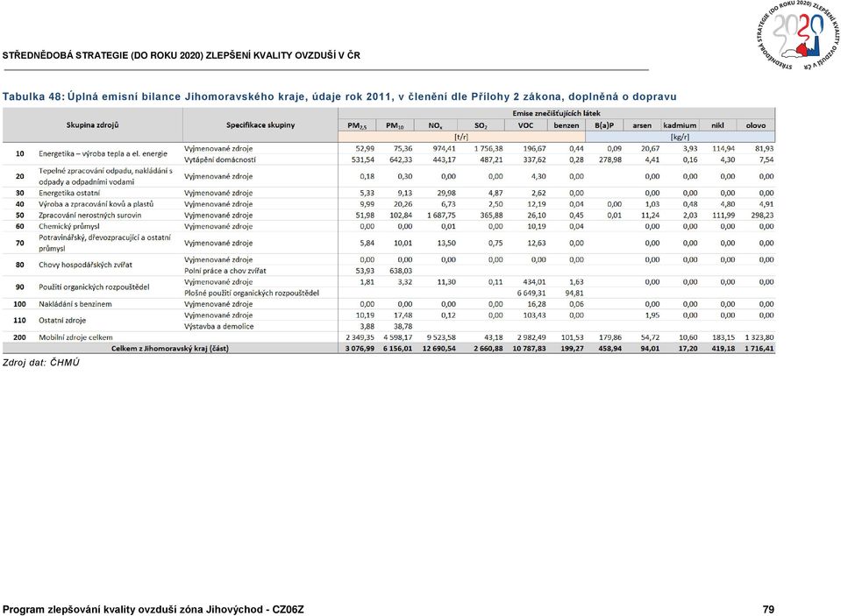Viewport: 841px width, 616px height.
Task: Click the olovo value '81,93'
Action: point(765,148)
